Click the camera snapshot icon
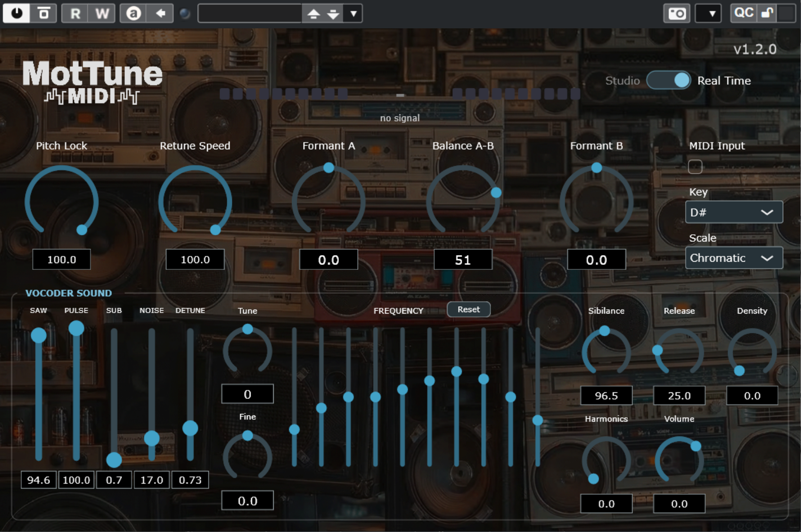 click(x=677, y=13)
